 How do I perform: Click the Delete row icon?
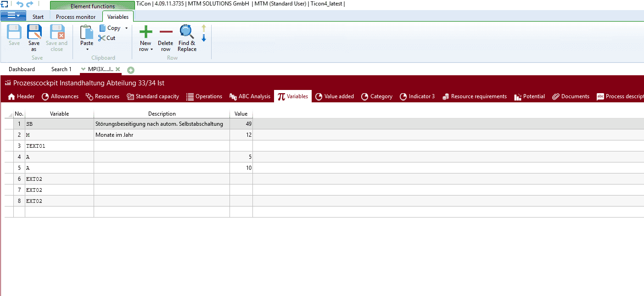(x=166, y=32)
